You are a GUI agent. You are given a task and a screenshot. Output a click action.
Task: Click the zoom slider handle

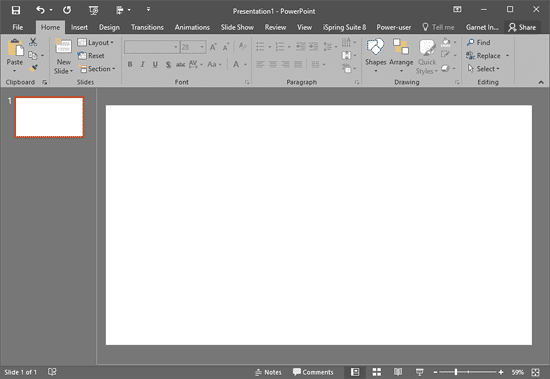pos(456,372)
